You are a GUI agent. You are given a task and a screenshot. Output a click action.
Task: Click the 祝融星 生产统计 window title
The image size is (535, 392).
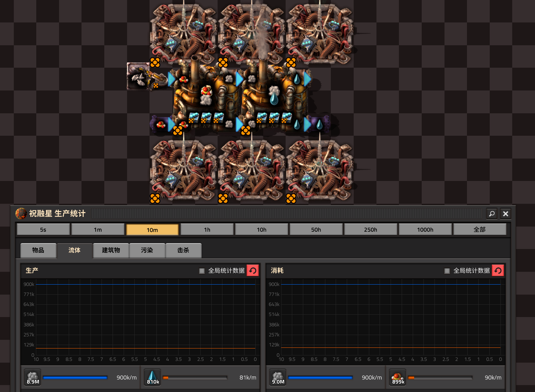pyautogui.click(x=57, y=213)
